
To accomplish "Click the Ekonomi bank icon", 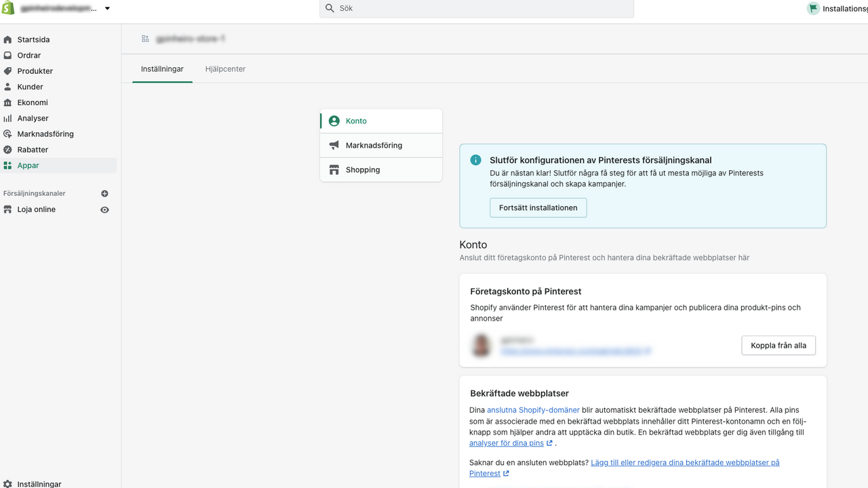I will coord(7,102).
